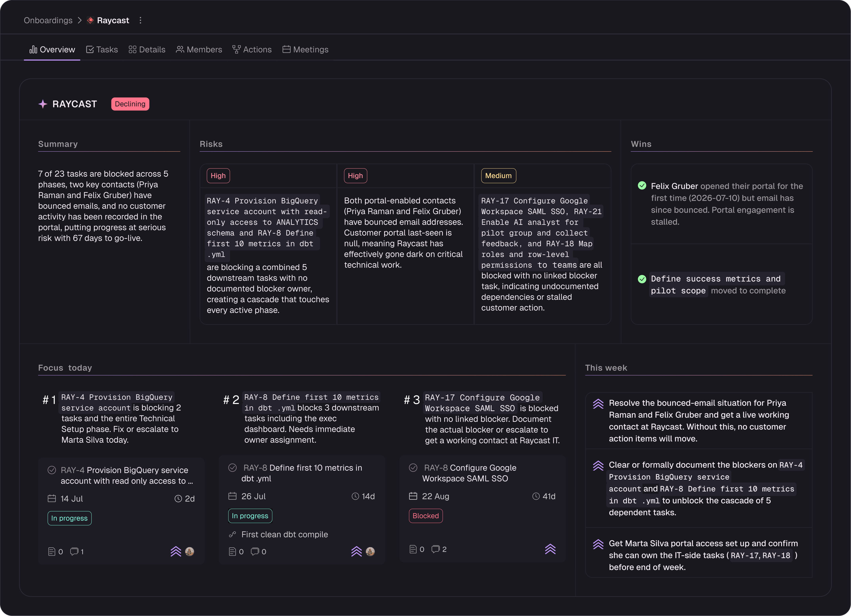Screen dimensions: 851x616
Task: Click priority chevrons icon on RAY-4 card
Action: 176,552
